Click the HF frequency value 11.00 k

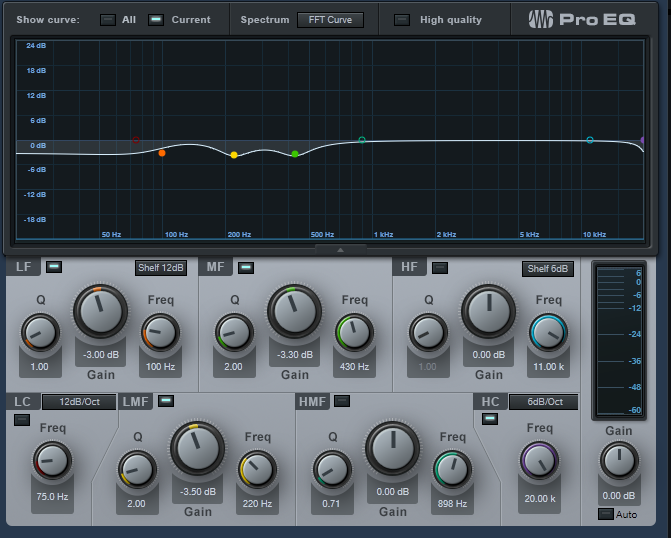pyautogui.click(x=549, y=367)
